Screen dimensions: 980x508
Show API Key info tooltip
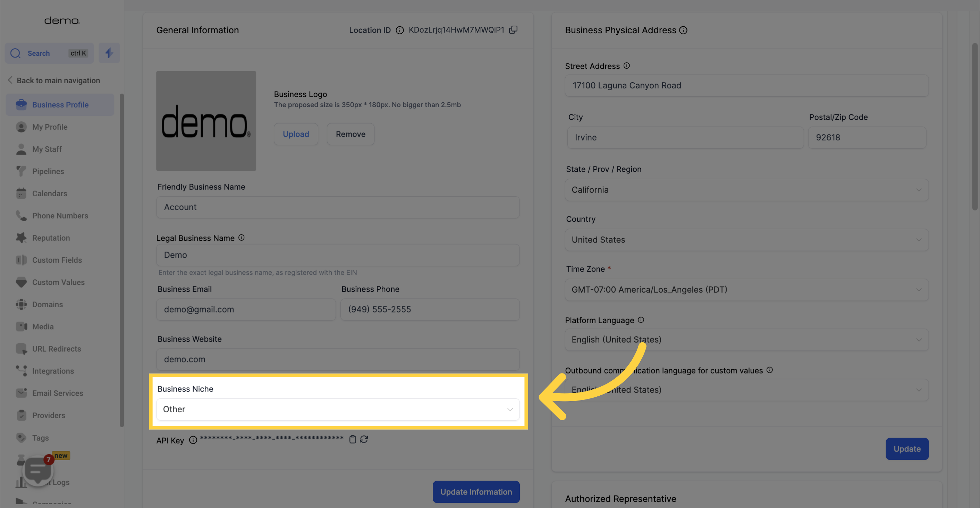point(193,440)
